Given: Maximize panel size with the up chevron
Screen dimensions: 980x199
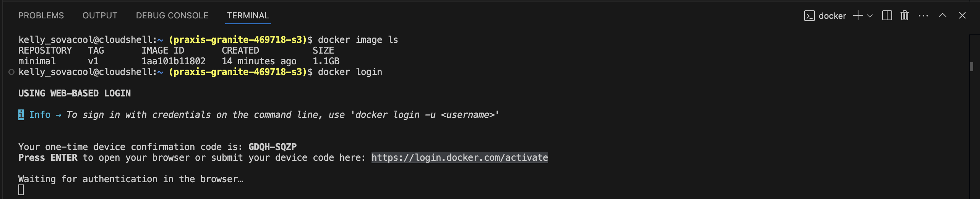Looking at the screenshot, I should pyautogui.click(x=943, y=16).
